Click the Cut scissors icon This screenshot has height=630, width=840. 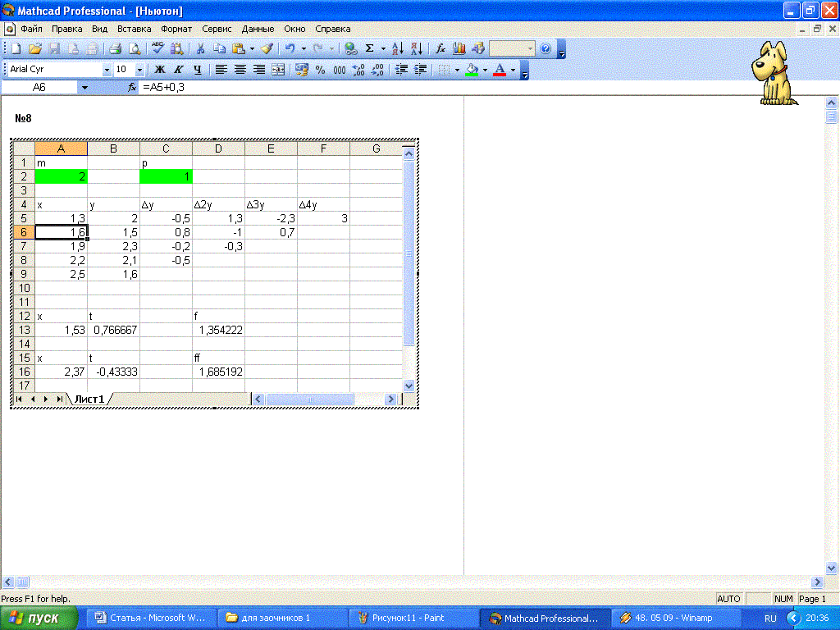pos(199,49)
